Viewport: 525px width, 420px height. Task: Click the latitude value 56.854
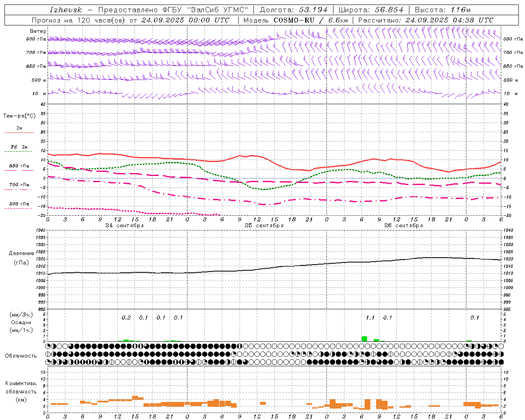389,10
